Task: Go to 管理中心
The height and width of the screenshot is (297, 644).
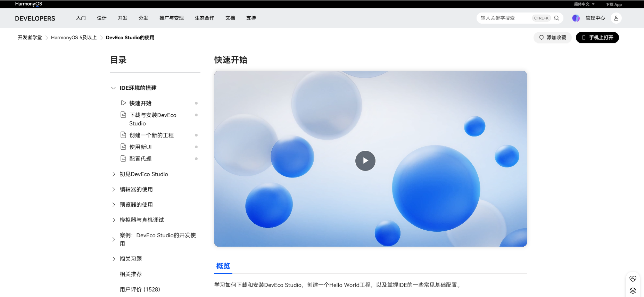Action: [x=595, y=18]
